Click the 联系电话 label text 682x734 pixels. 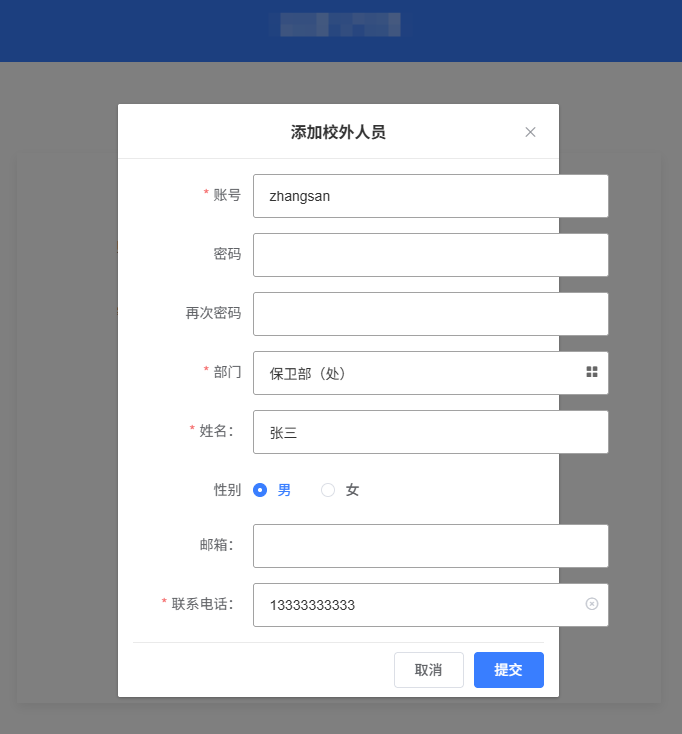pyautogui.click(x=202, y=604)
